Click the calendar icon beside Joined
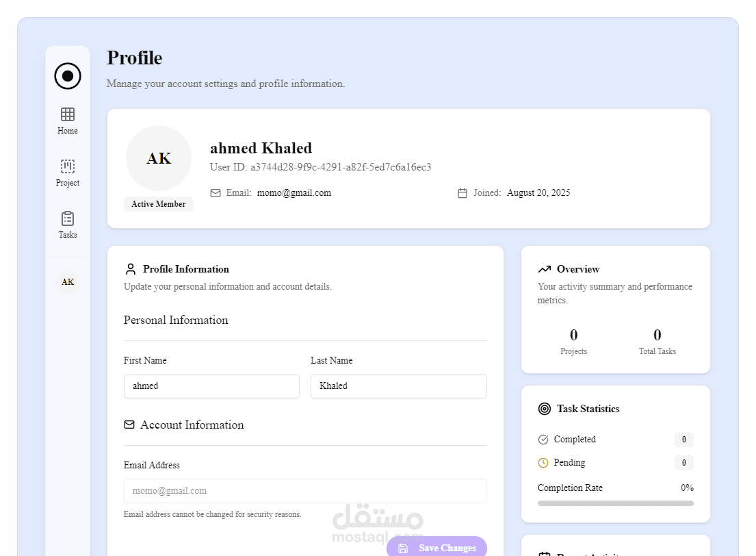Viewport: 756px width, 556px height. click(462, 193)
